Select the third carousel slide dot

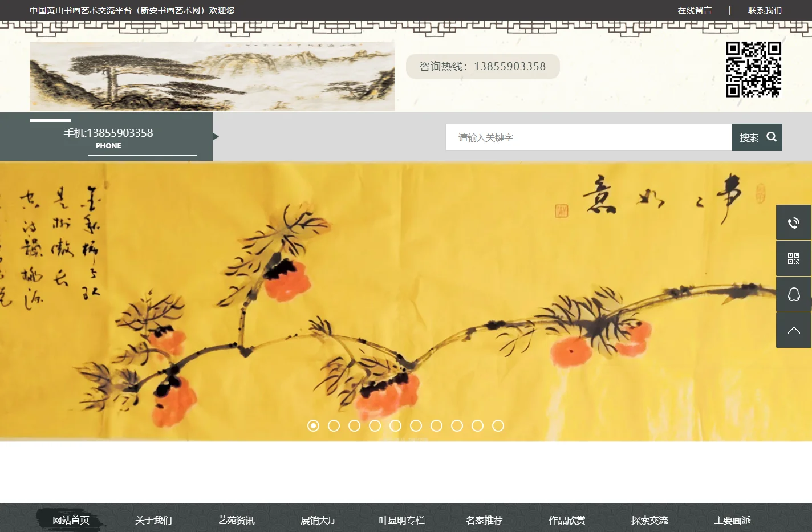355,426
